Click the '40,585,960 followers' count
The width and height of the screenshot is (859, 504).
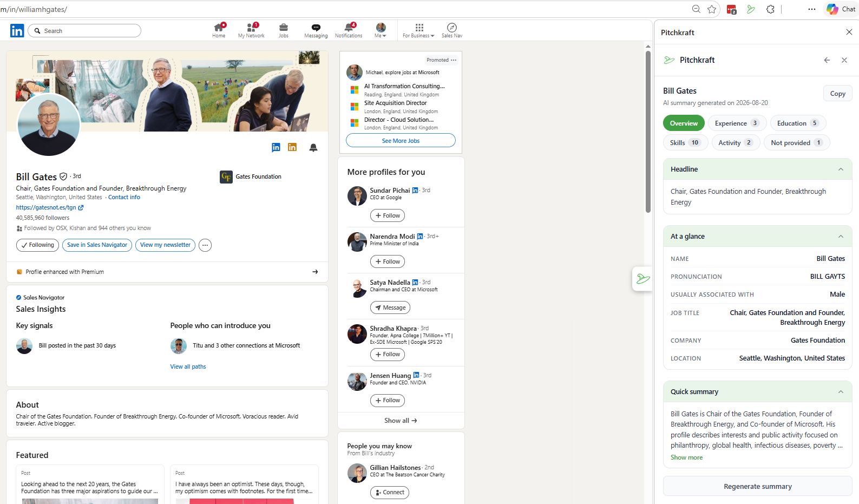[43, 218]
